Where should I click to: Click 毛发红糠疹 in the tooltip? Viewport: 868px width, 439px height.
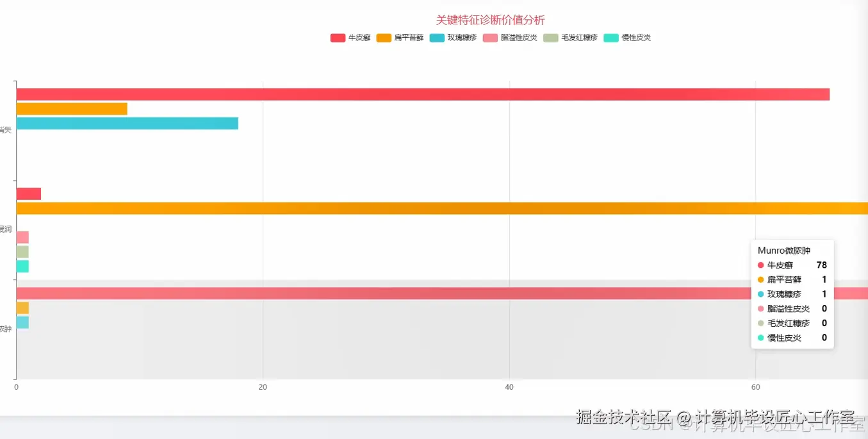click(x=789, y=323)
